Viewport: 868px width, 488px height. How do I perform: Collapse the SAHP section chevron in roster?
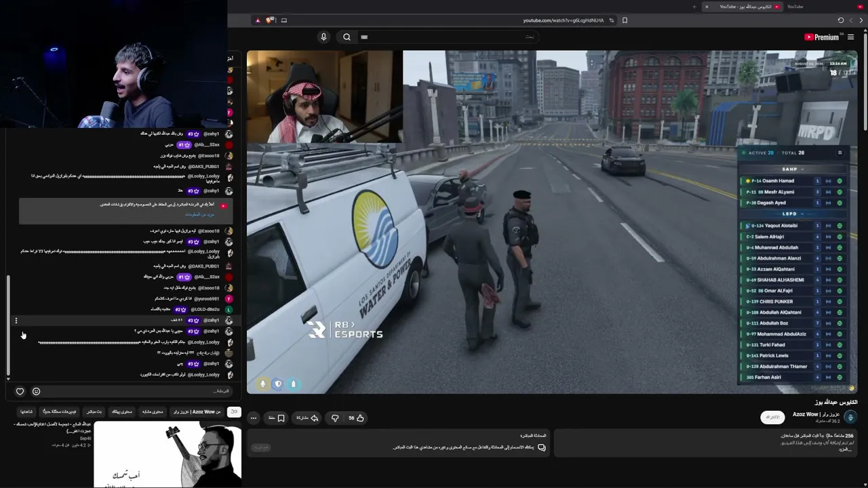point(802,169)
